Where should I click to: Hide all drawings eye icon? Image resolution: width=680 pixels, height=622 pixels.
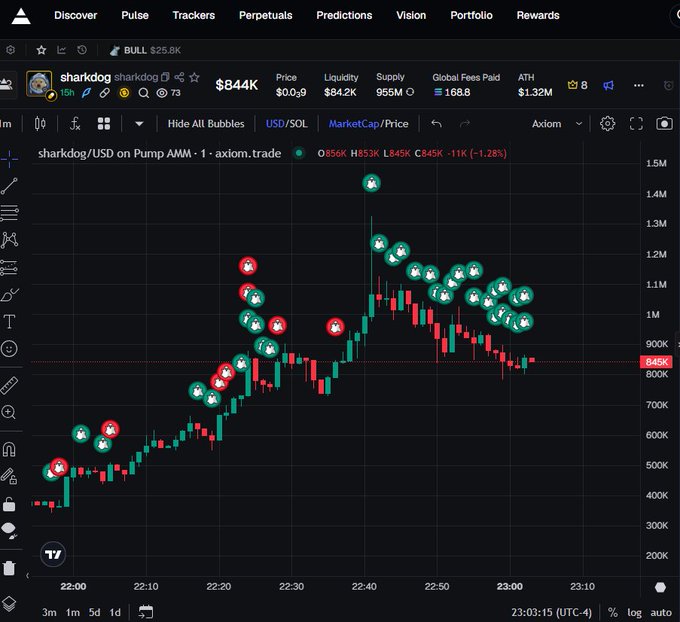(x=9, y=530)
